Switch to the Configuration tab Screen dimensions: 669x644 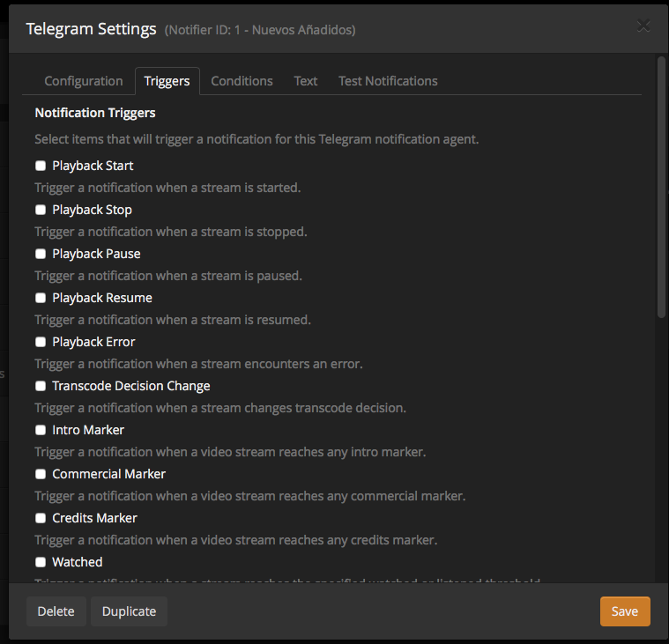(84, 81)
